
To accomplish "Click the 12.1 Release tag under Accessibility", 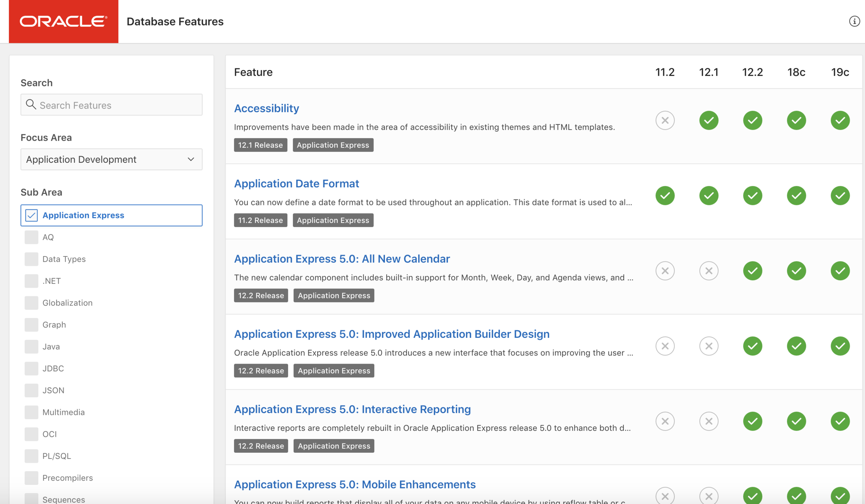I will [x=260, y=145].
